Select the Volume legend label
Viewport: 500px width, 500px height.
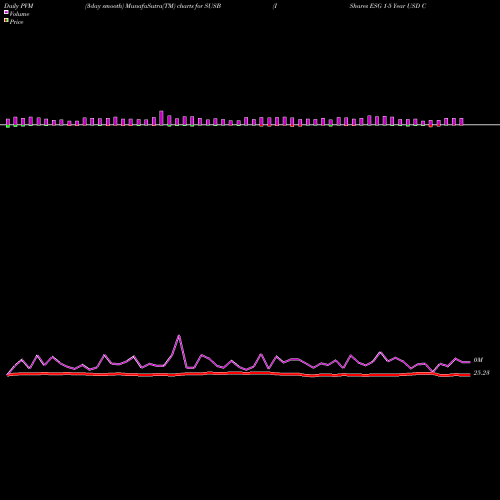[x=19, y=14]
